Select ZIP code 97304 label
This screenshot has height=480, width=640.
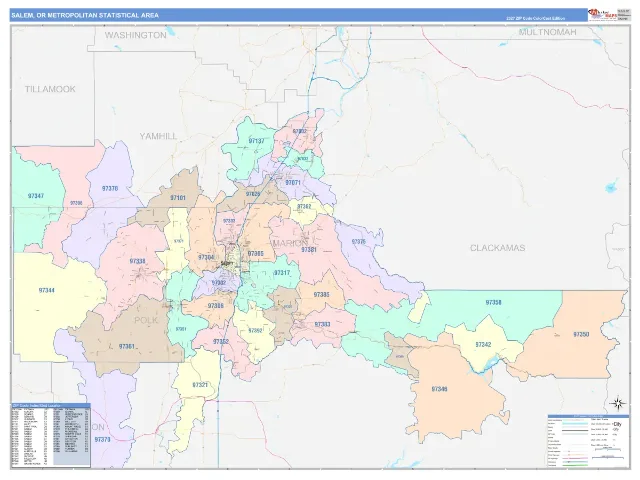(206, 258)
